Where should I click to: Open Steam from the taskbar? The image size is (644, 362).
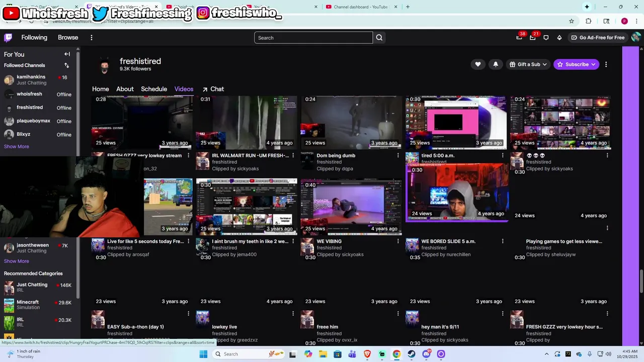pyautogui.click(x=412, y=354)
